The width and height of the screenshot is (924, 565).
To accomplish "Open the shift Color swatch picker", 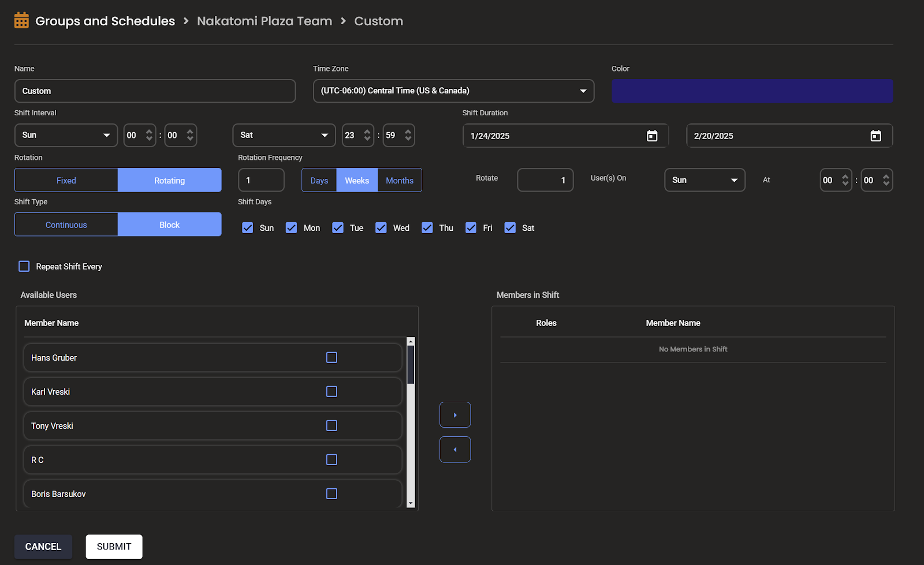I will pos(752,91).
